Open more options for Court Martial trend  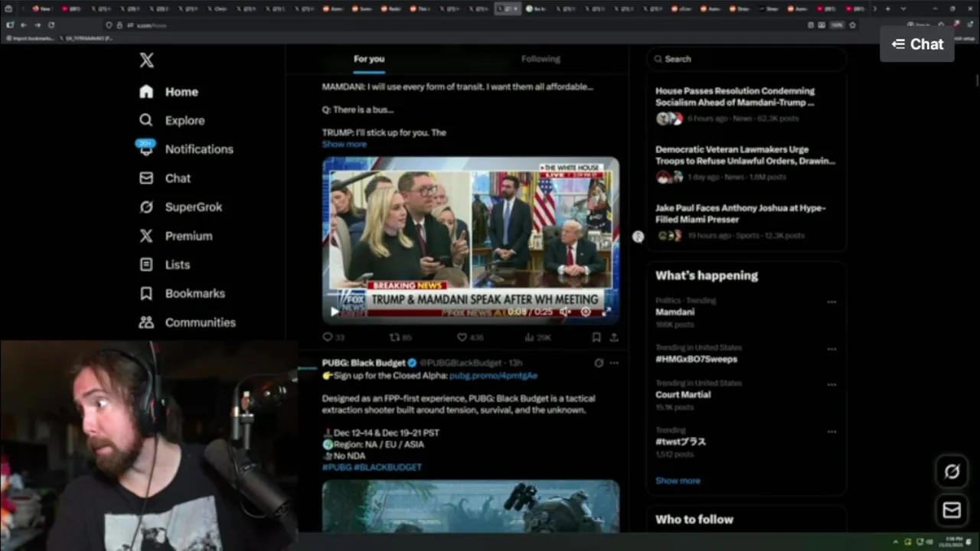point(831,384)
